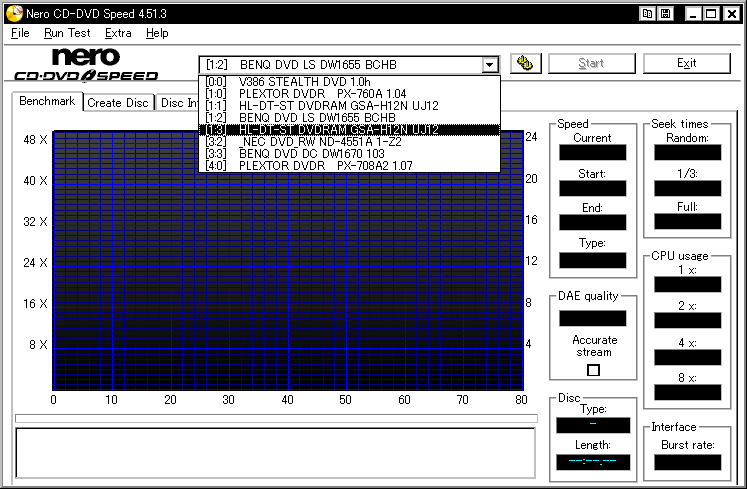This screenshot has height=489, width=747.
Task: Click the Start button
Action: point(591,63)
